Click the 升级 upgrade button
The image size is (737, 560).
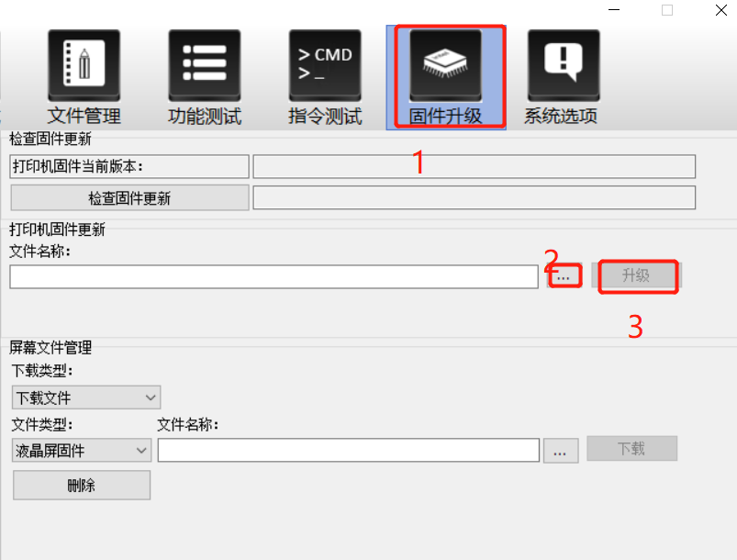636,275
